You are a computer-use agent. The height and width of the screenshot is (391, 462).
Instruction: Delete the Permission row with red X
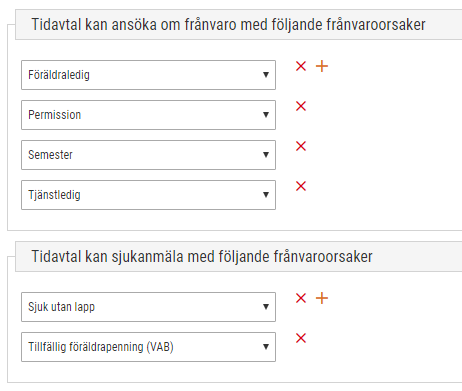coord(301,106)
